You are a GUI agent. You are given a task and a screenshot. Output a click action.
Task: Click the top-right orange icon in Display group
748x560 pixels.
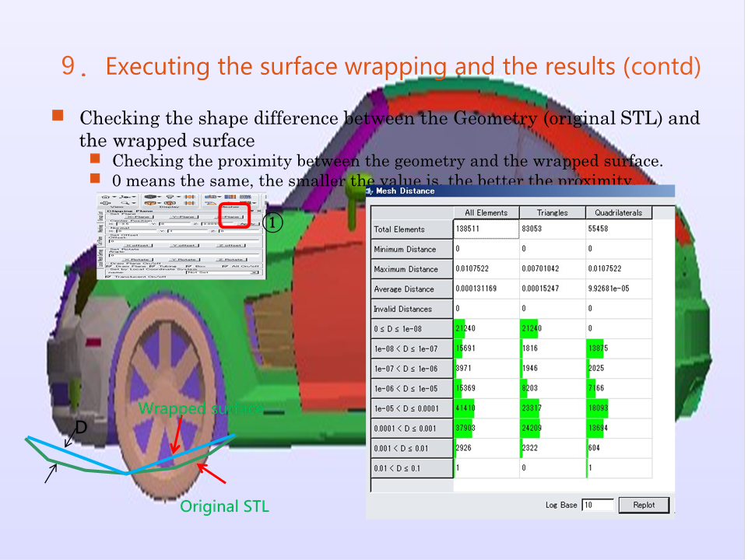(x=189, y=196)
